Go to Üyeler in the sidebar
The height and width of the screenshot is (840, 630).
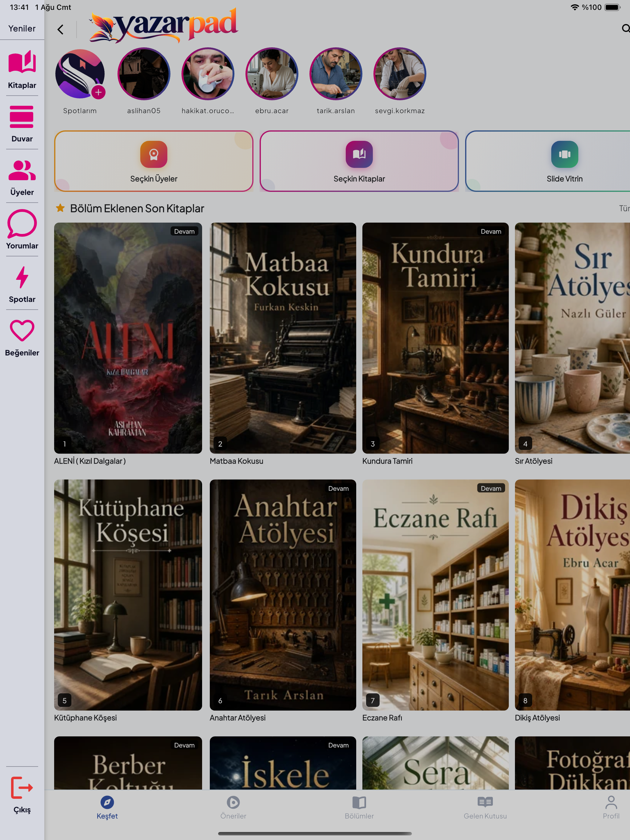[22, 177]
